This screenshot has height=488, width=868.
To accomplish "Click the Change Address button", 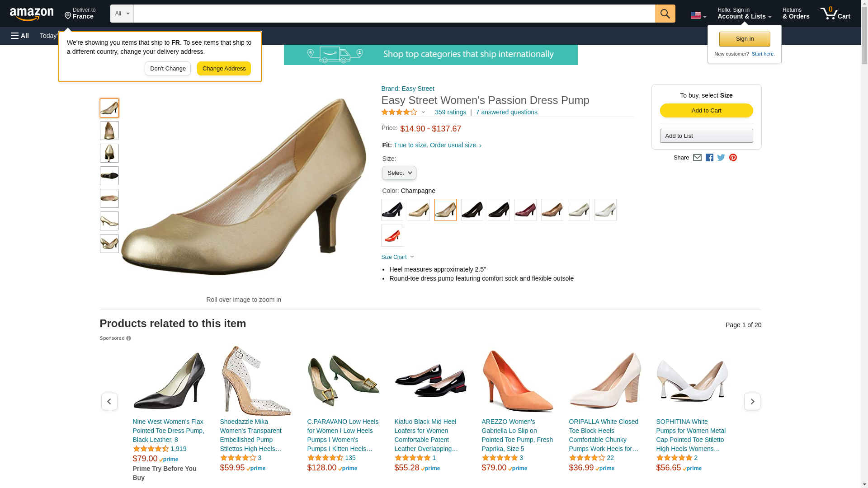I will point(224,69).
